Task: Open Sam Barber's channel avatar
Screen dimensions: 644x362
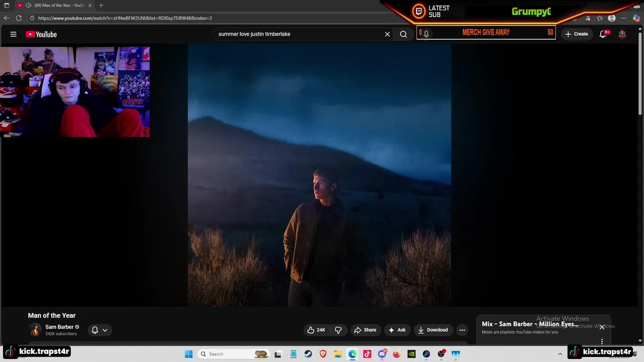Action: (35, 330)
